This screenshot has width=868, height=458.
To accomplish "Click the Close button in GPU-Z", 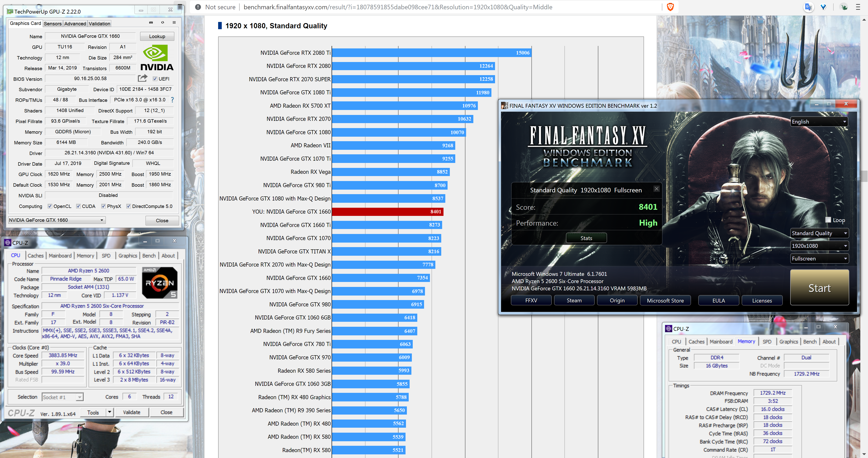I will [162, 221].
